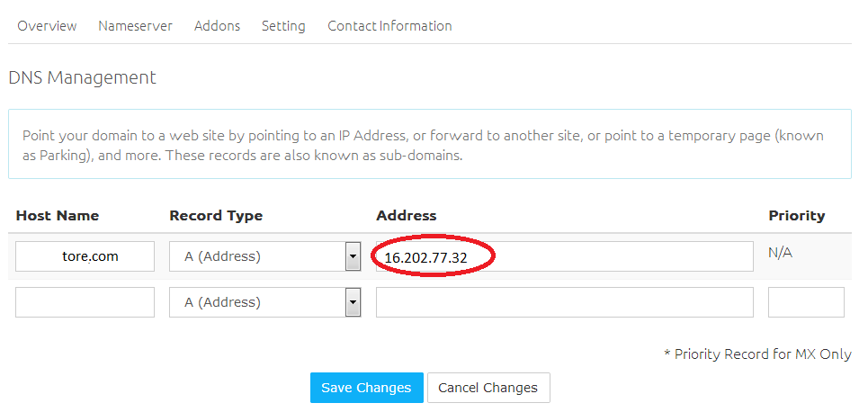This screenshot has height=412, width=868.
Task: Click the DNS Management heading
Action: pos(82,77)
